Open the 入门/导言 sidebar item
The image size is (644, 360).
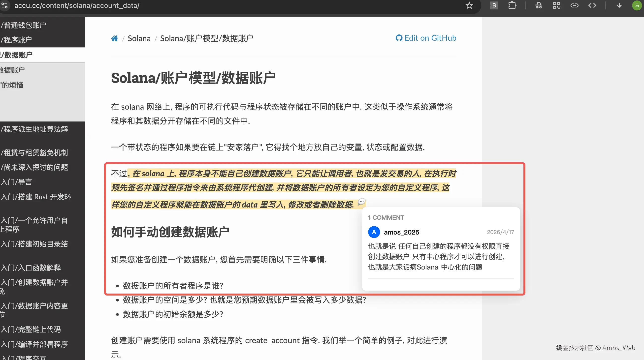coord(17,182)
